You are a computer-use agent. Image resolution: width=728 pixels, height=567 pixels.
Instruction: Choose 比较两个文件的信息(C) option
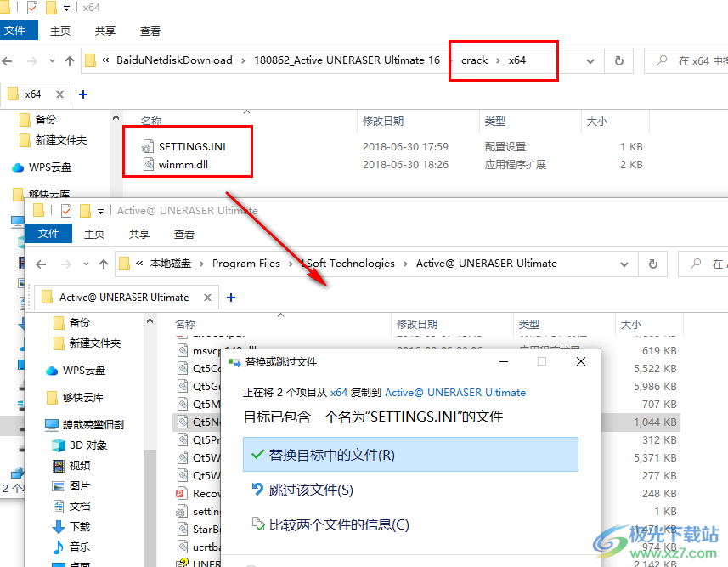coord(330,524)
